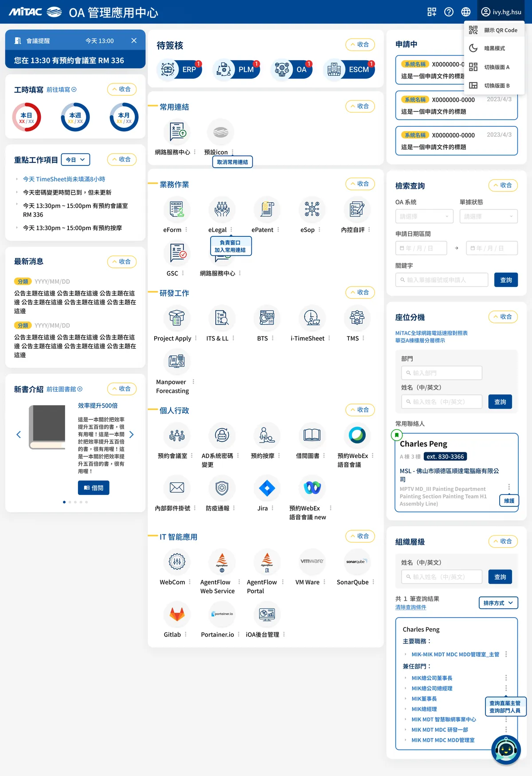Select 切換版面 A menu item
This screenshot has height=776, width=532.
click(494, 67)
